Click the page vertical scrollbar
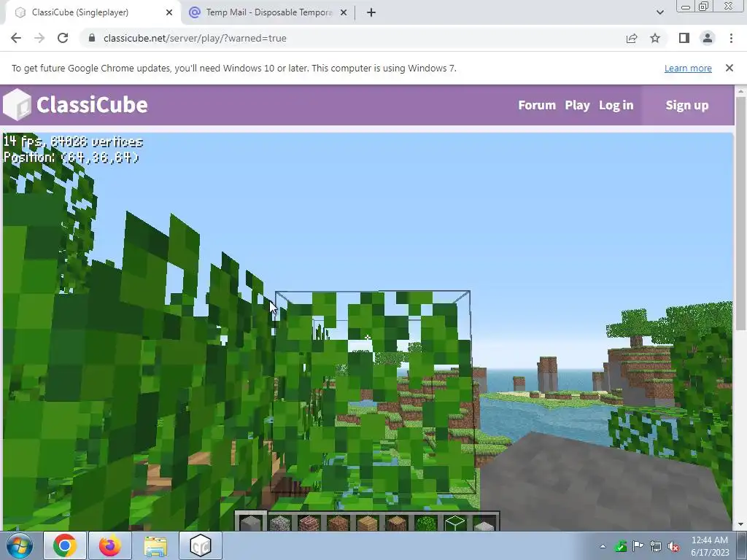This screenshot has height=560, width=747. (740, 212)
